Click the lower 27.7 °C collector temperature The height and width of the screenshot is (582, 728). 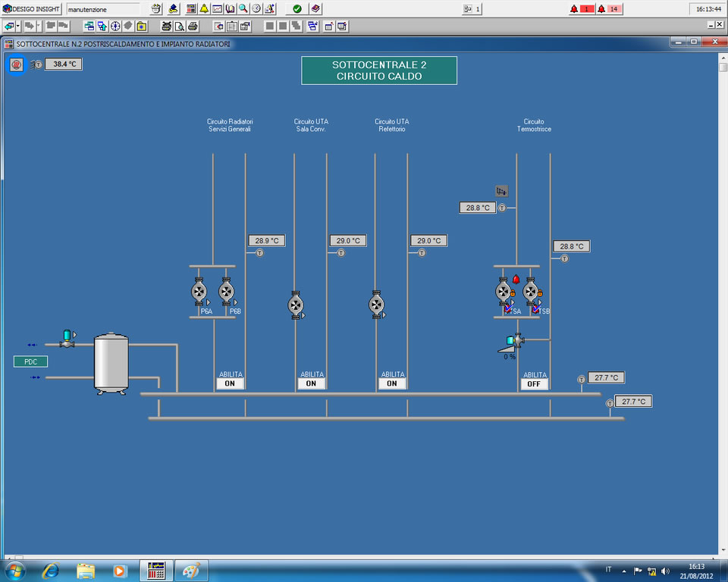[x=634, y=402]
